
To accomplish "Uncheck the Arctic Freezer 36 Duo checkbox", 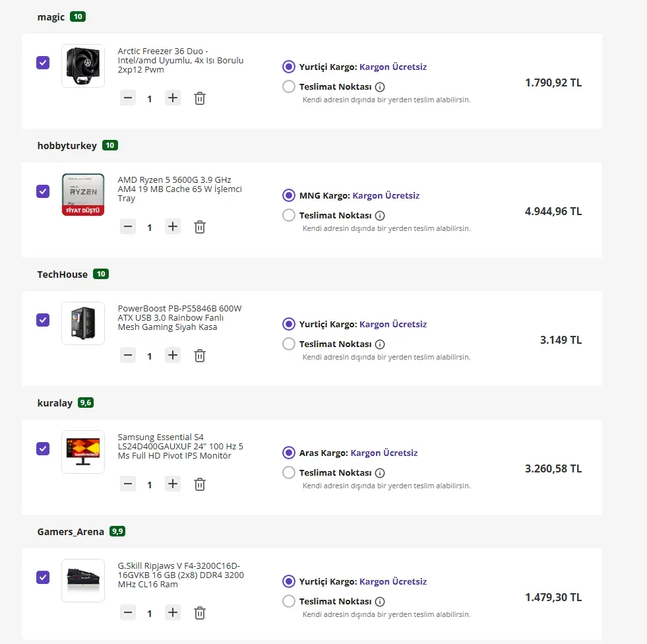I will 43,63.
